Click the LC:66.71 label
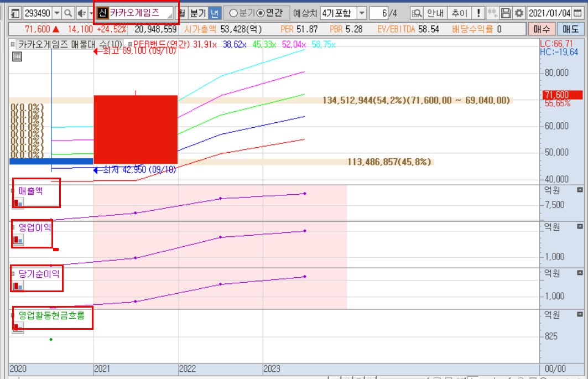Screen dimensions: 588x379 point(556,44)
